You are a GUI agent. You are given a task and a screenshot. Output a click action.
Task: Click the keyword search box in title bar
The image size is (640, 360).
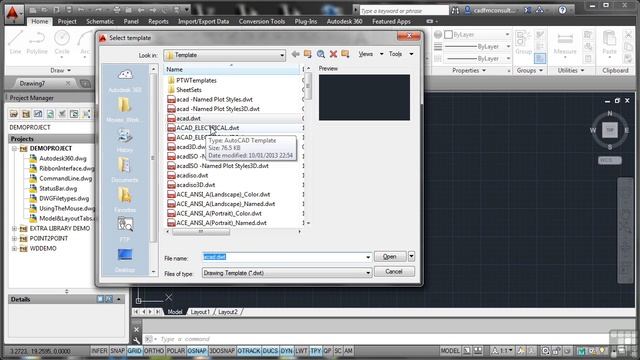pyautogui.click(x=404, y=11)
